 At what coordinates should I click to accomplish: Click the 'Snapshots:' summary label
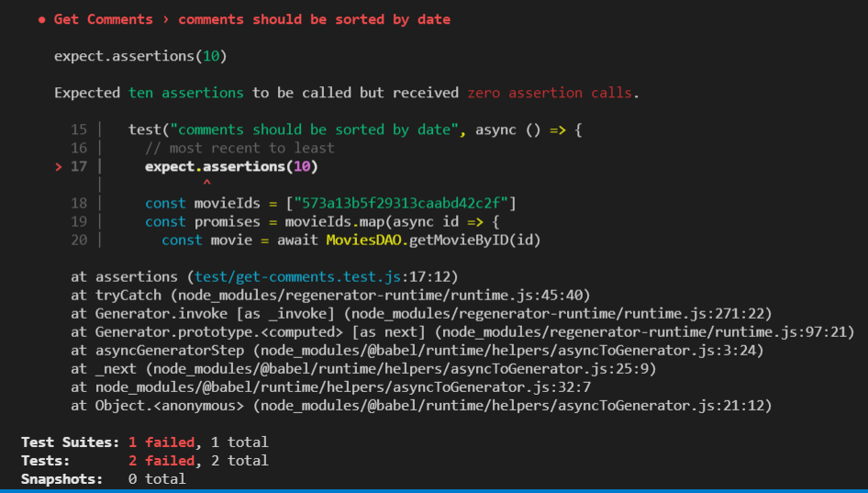pos(62,478)
